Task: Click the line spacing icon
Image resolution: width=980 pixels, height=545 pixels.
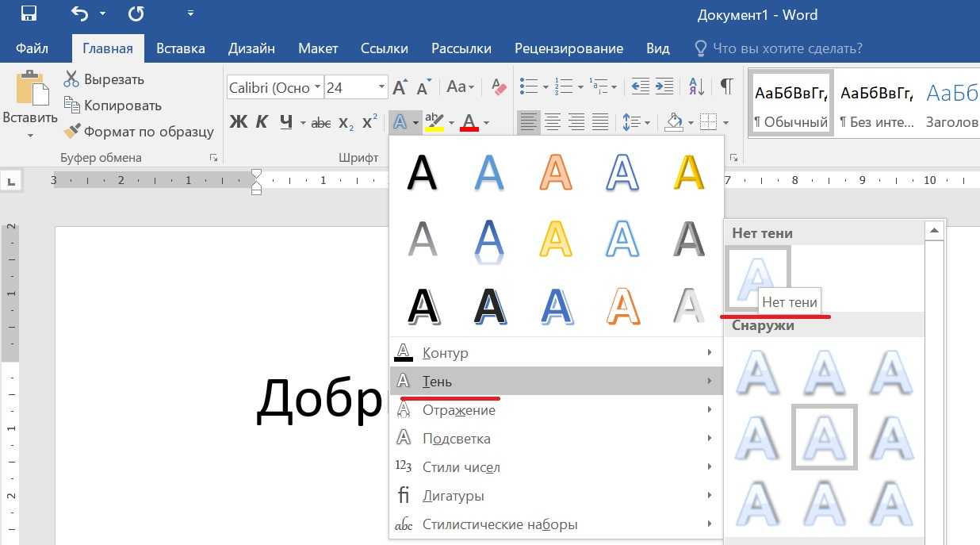Action: (x=632, y=122)
